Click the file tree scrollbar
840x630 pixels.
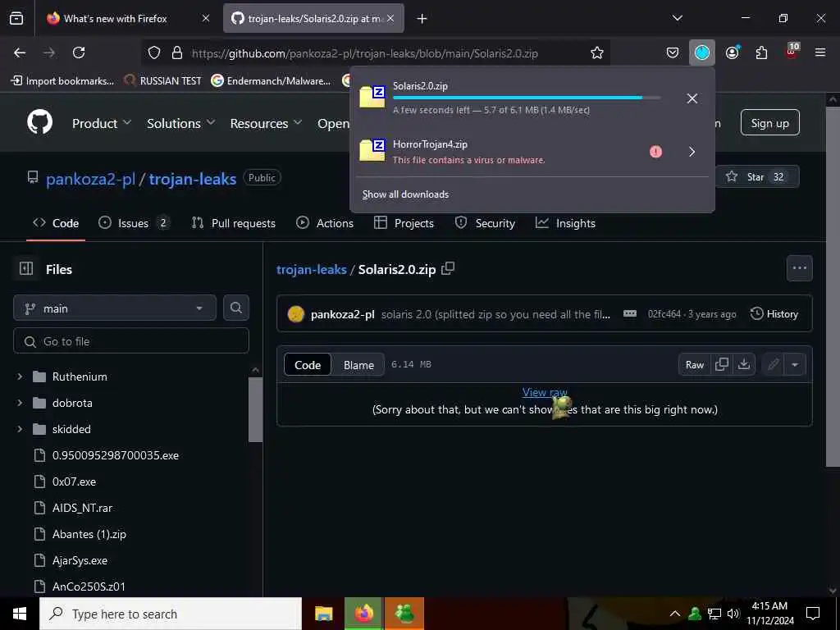256,409
